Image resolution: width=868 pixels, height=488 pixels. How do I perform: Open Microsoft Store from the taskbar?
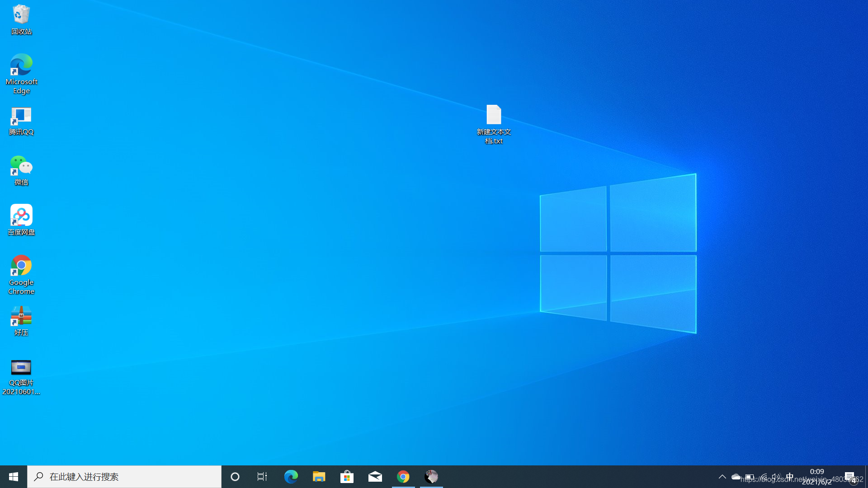pos(347,477)
